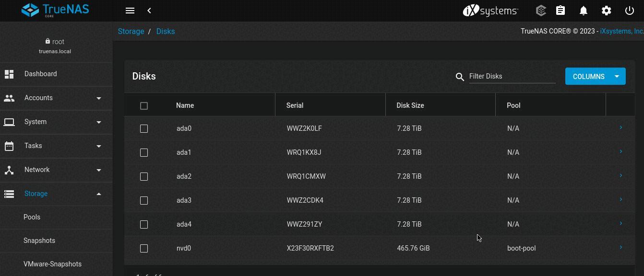
Task: Show alerts via bell icon
Action: (583, 11)
